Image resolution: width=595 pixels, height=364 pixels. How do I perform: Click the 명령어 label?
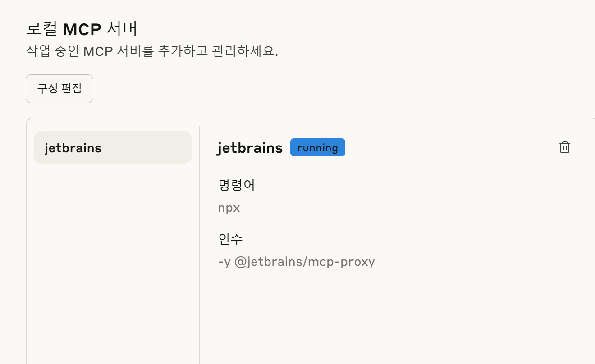(237, 185)
